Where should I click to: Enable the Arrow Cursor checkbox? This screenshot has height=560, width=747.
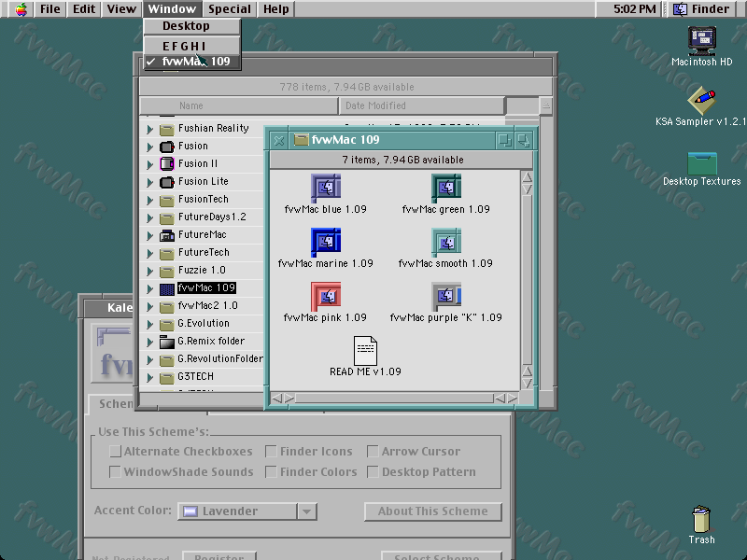click(x=373, y=451)
